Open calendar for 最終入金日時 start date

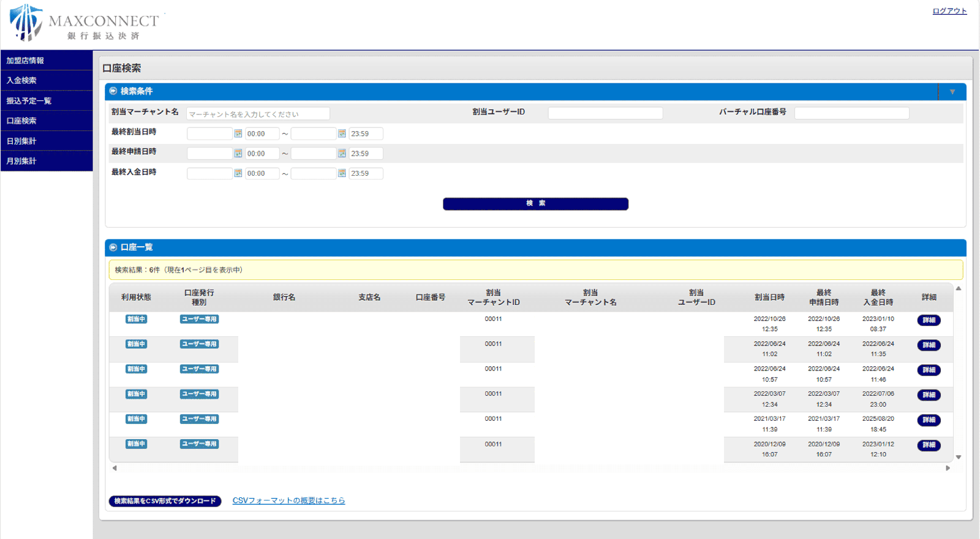[x=238, y=173]
